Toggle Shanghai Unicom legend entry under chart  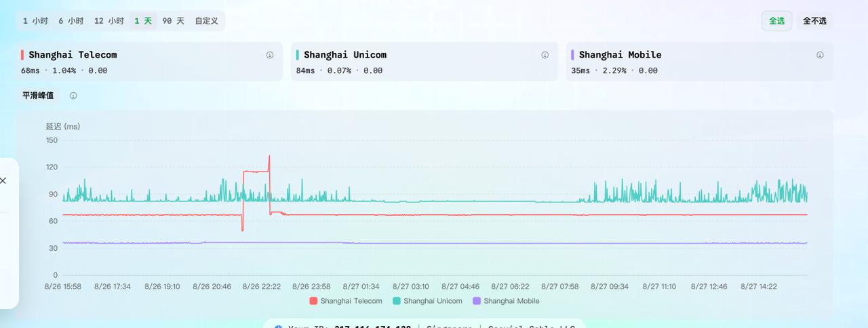(x=427, y=301)
